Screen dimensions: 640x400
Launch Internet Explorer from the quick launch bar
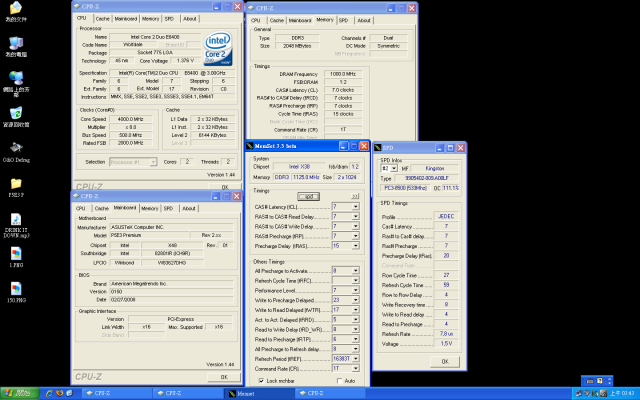(49, 393)
